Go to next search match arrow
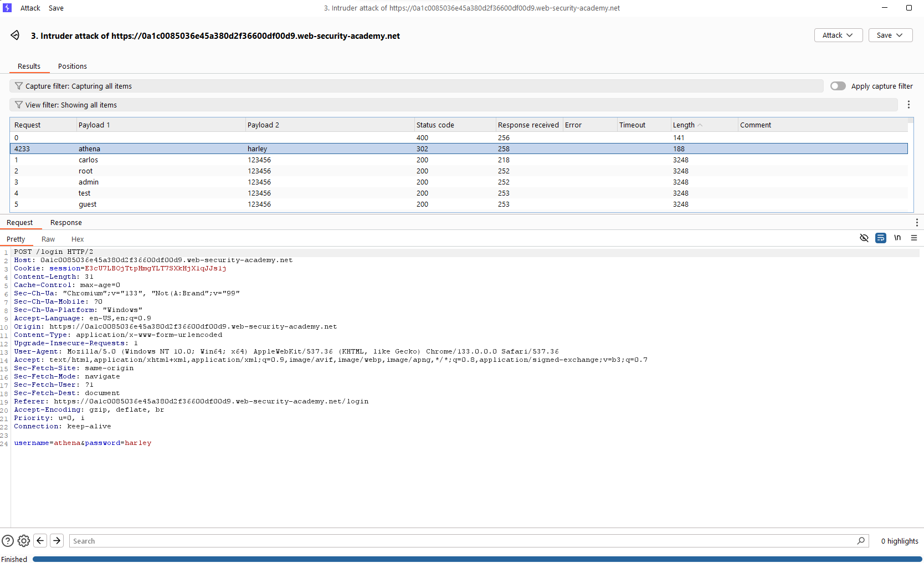 pos(57,540)
